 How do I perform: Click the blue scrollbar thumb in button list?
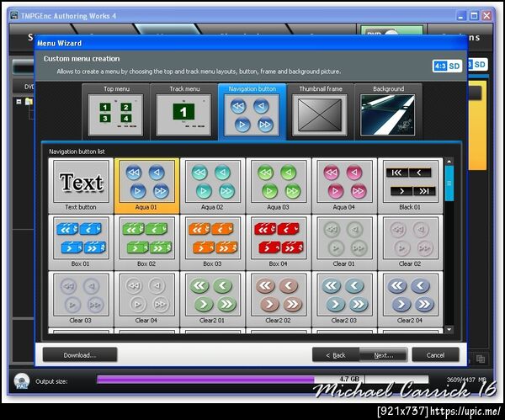click(x=449, y=183)
